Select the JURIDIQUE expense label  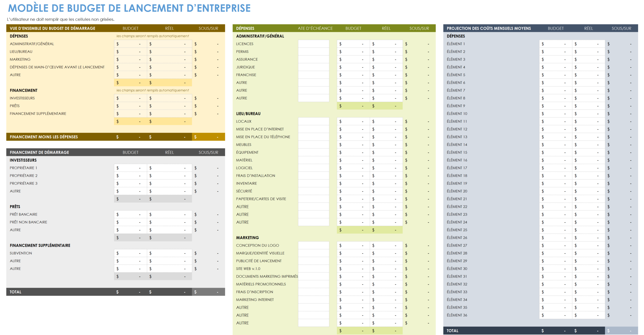click(x=245, y=67)
